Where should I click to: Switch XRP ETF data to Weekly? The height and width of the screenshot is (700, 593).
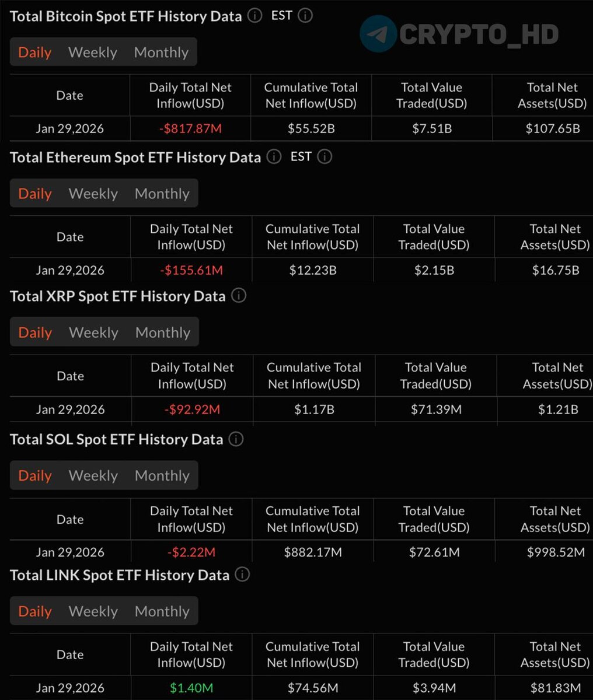[x=93, y=332]
